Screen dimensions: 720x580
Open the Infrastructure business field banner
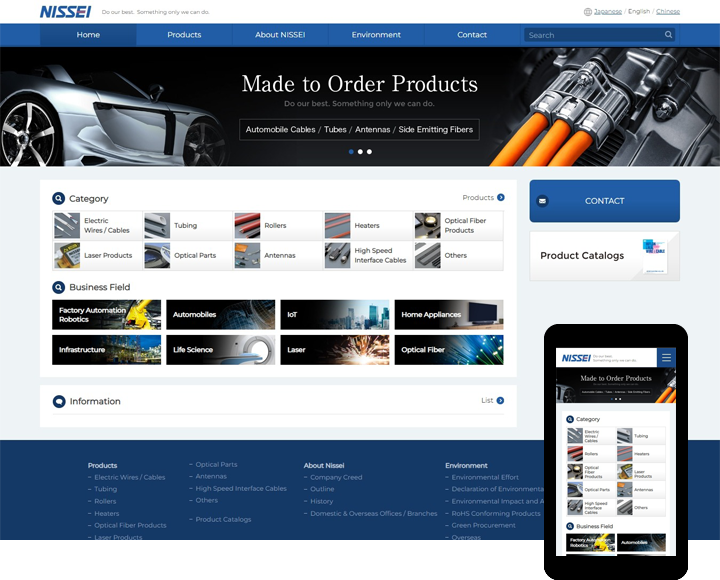coord(107,350)
